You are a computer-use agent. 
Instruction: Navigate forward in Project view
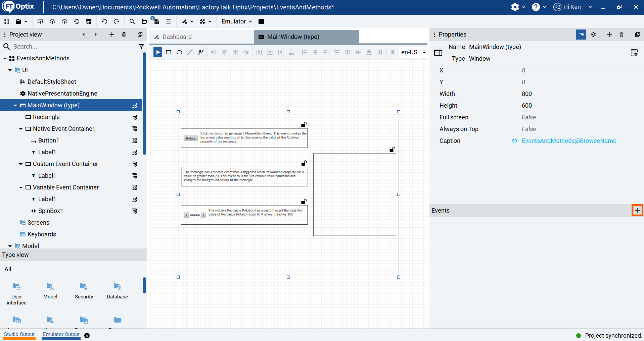[96, 35]
